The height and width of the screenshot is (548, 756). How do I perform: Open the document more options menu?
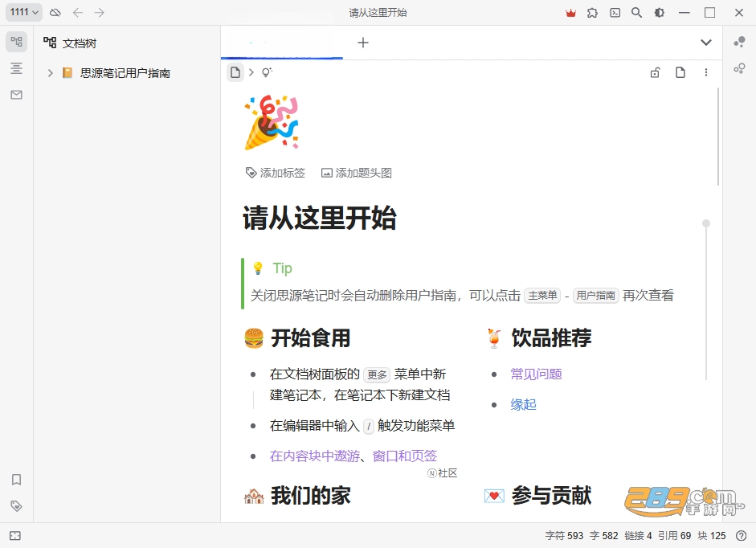(x=706, y=72)
